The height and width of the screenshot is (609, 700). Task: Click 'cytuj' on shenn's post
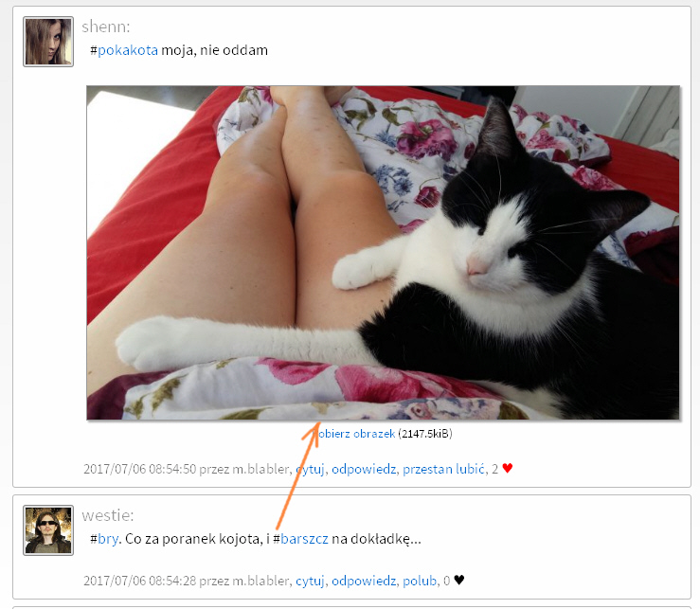coord(310,469)
